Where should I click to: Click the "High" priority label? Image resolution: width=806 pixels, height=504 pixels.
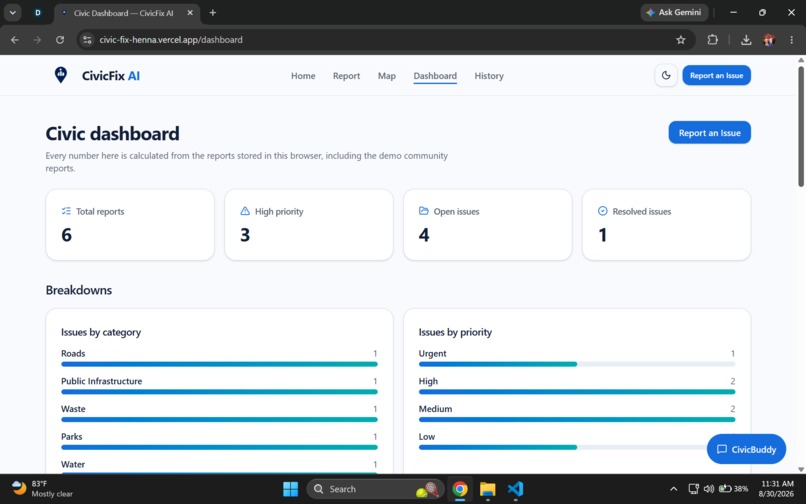click(428, 381)
